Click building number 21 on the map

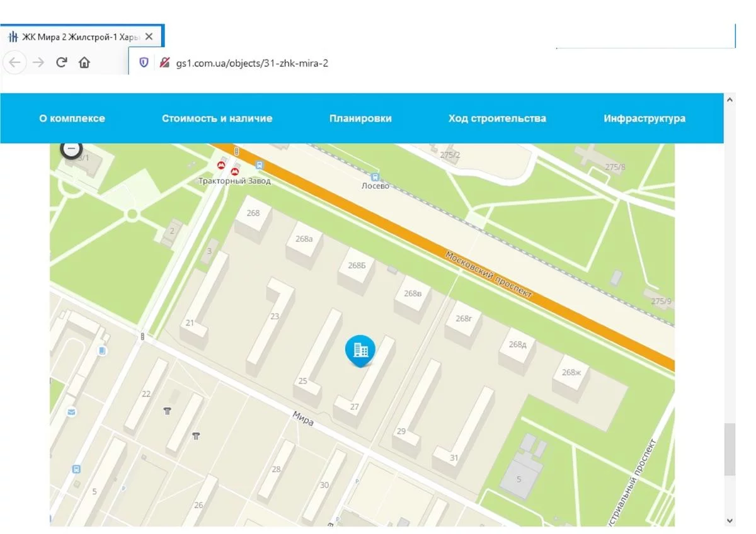coord(190,323)
